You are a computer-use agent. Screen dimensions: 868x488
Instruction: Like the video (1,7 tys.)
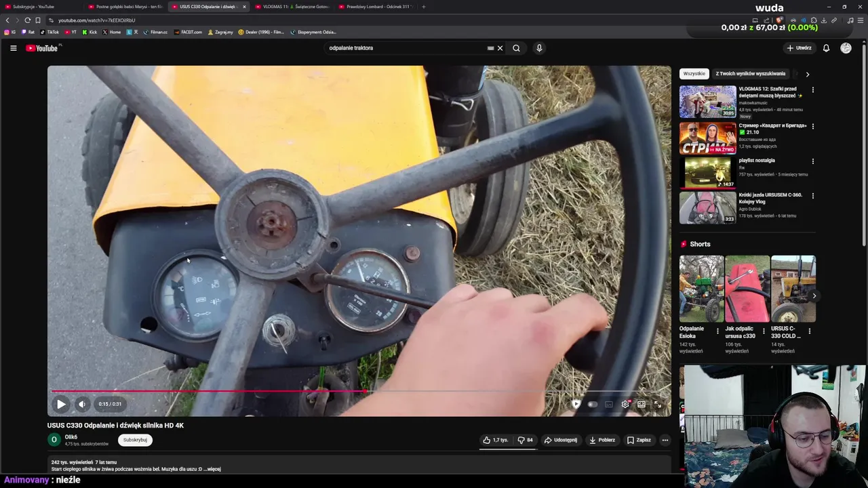coord(496,440)
